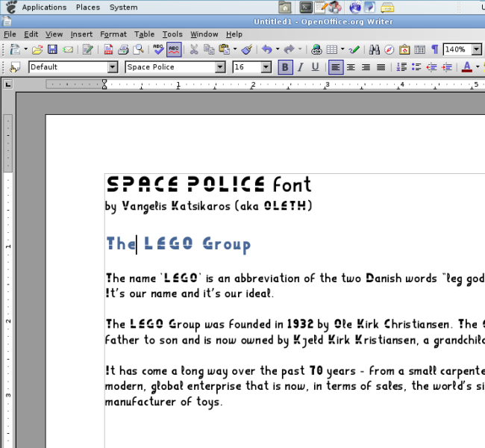Print the file directly with the printer icon
485x448 pixels.
click(123, 49)
